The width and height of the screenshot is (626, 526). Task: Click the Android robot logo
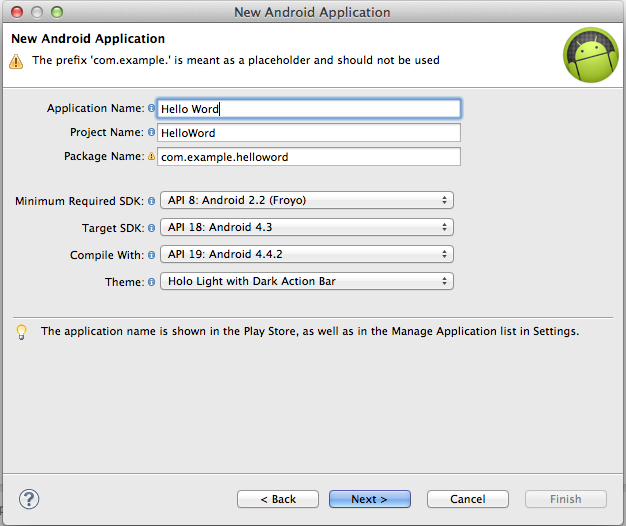pyautogui.click(x=591, y=55)
